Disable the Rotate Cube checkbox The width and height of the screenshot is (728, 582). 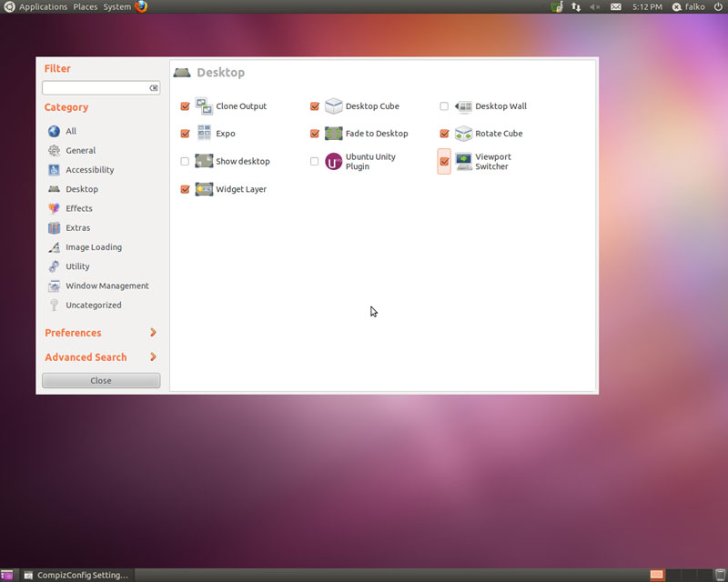click(x=444, y=134)
